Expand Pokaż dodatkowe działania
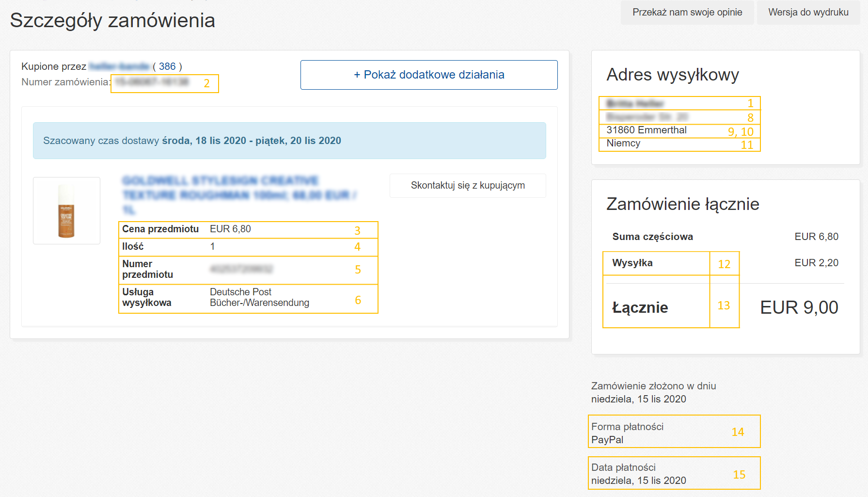Viewport: 868px width, 497px height. (x=428, y=75)
